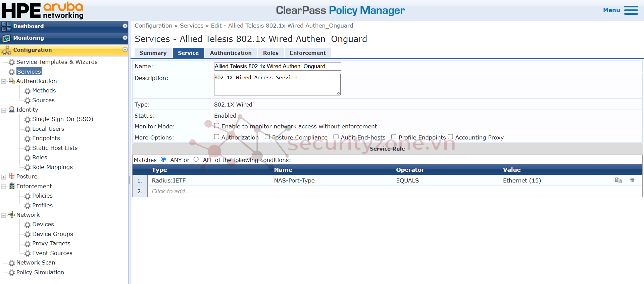Check the Profile Endpoints option
The height and width of the screenshot is (284, 644).
tap(394, 137)
